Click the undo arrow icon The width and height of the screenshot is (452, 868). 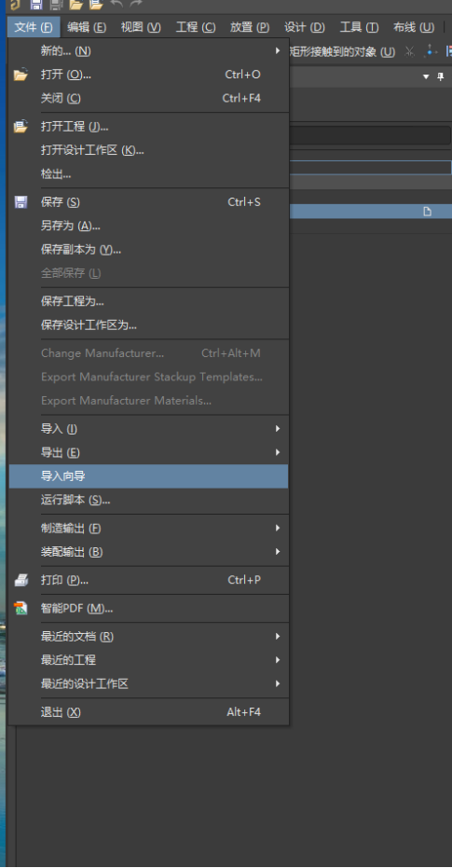click(x=116, y=5)
